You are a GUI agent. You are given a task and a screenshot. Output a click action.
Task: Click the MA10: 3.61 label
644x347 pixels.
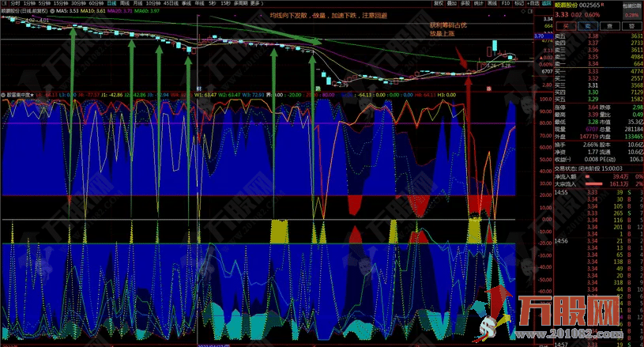click(x=92, y=11)
